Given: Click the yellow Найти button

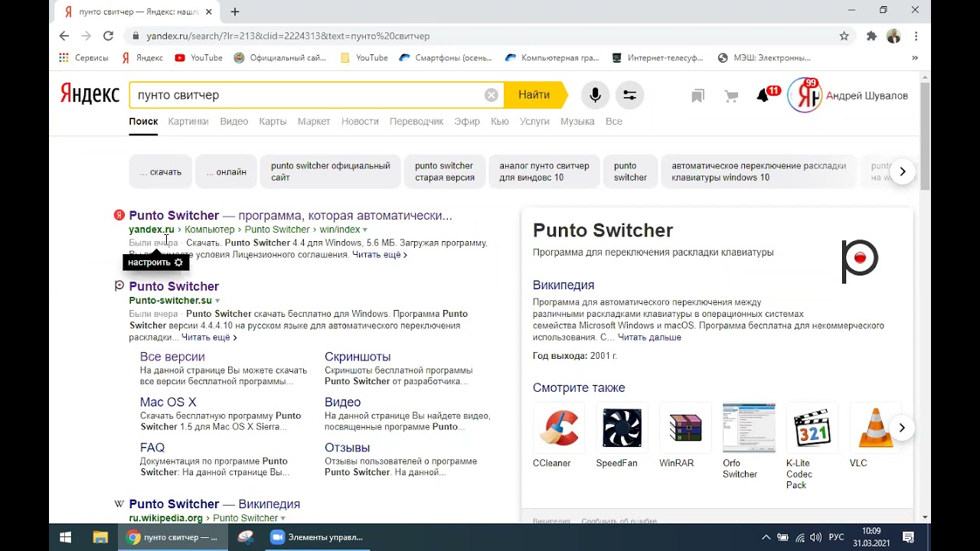Looking at the screenshot, I should coord(534,95).
